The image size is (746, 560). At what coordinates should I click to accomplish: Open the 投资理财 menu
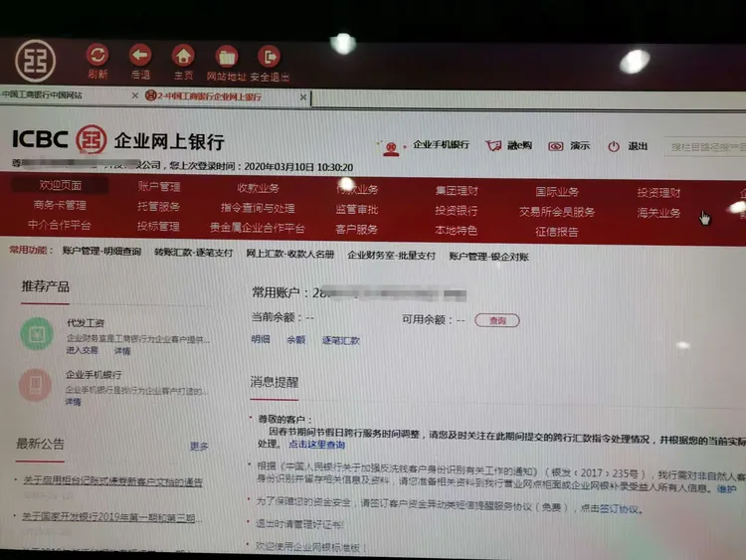tap(658, 193)
